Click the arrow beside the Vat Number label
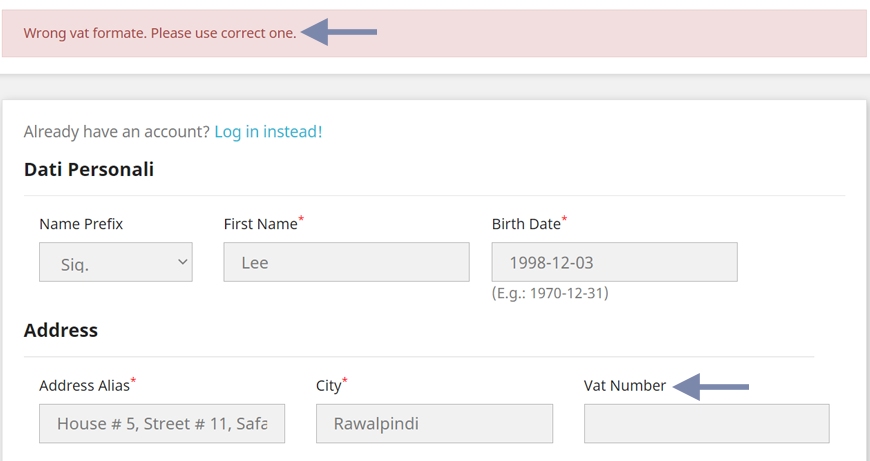This screenshot has width=870, height=461. pos(711,386)
